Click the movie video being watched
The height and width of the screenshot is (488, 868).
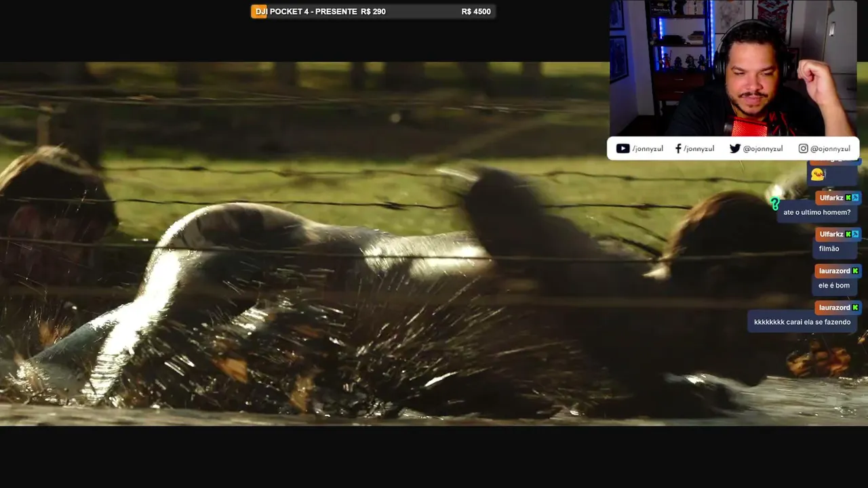click(434, 244)
